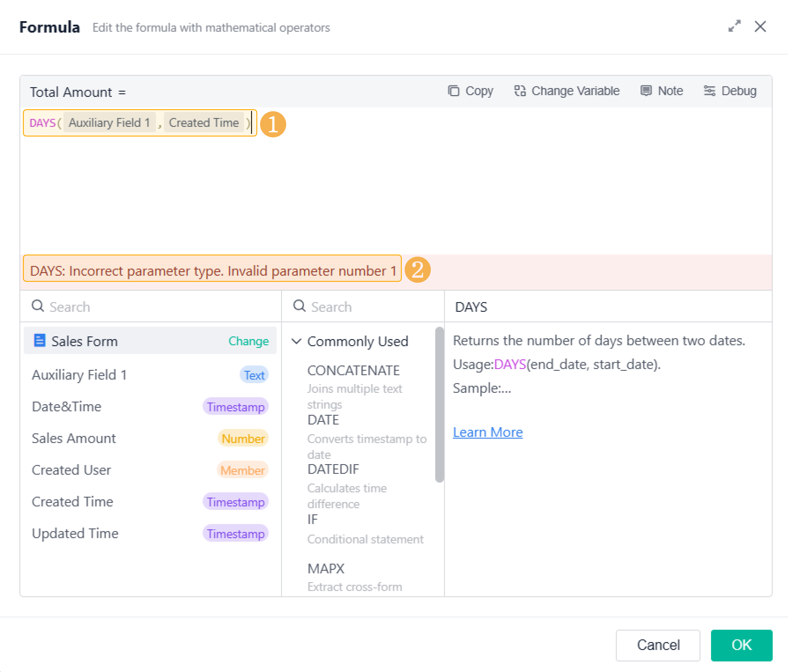Click the field search magnifier icon
Image resolution: width=800 pixels, height=672 pixels.
click(38, 306)
